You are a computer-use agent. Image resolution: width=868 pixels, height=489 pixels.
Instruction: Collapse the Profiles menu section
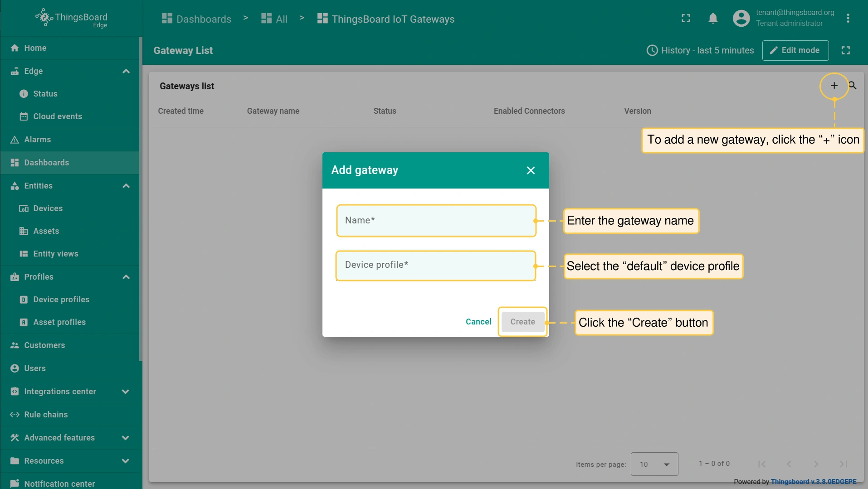point(126,277)
